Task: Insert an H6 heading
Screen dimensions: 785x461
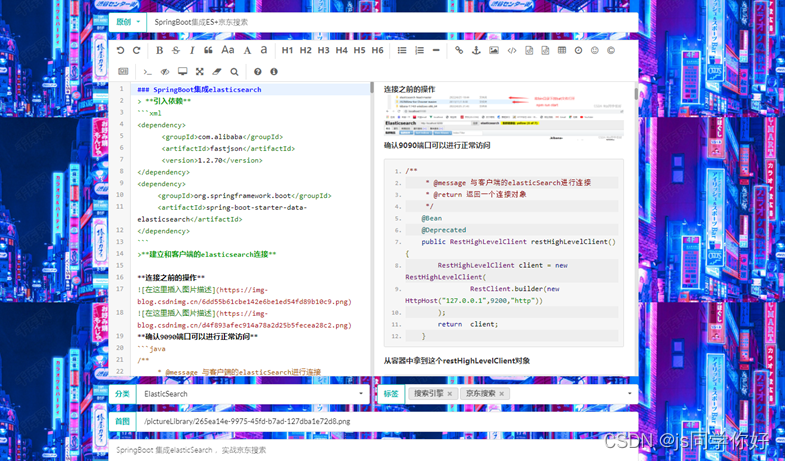Action: pos(377,50)
